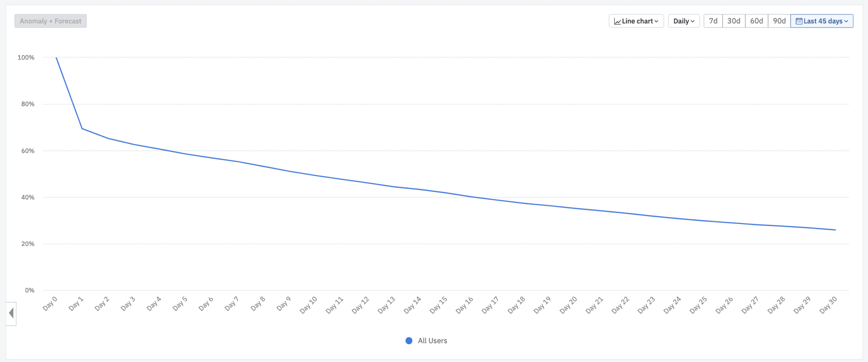This screenshot has height=362, width=868.
Task: Click the Anomaly + Forecast button
Action: coord(50,21)
